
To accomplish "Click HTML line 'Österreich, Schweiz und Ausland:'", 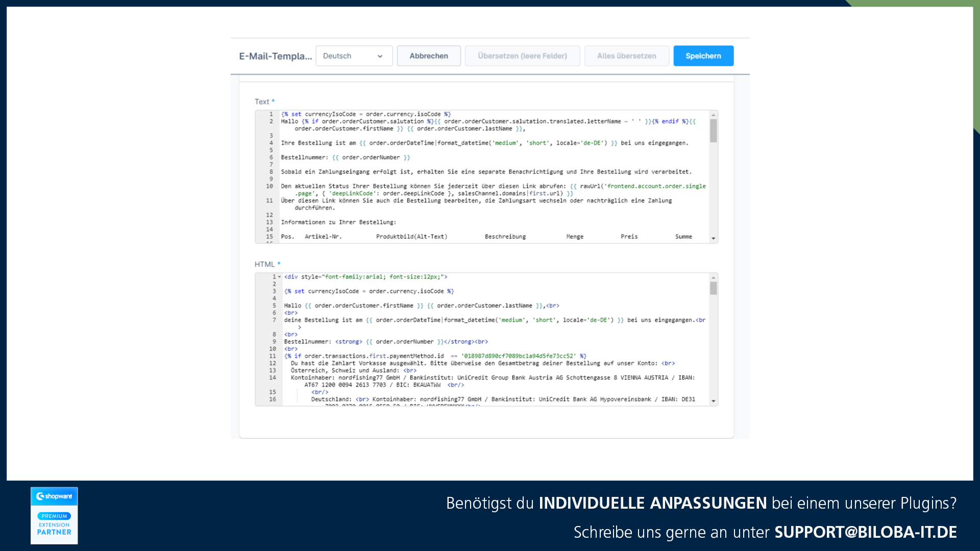I will click(354, 371).
